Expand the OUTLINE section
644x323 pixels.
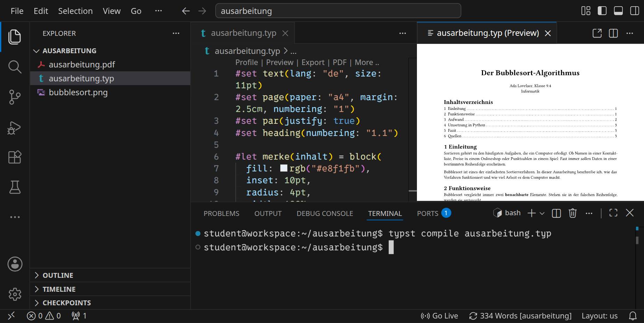[x=110, y=275]
